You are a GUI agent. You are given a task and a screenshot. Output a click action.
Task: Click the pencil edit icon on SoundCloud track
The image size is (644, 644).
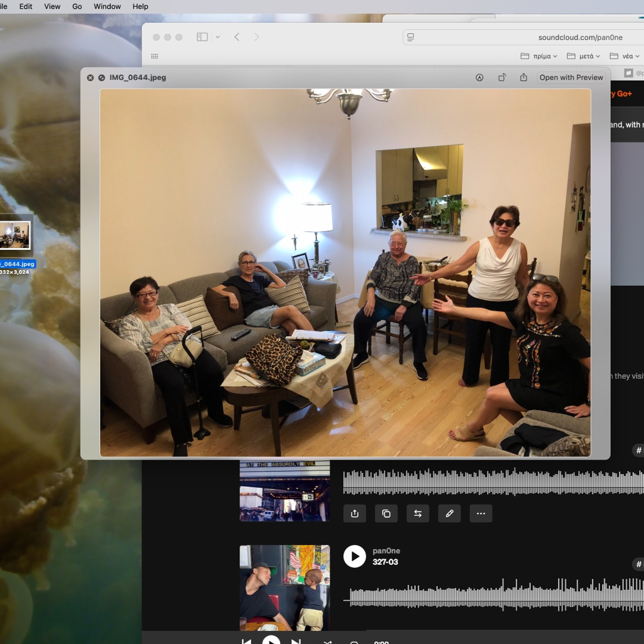(449, 513)
